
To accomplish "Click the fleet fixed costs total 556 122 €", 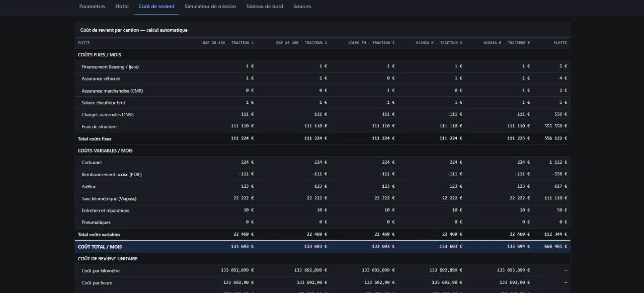I will 555,138.
